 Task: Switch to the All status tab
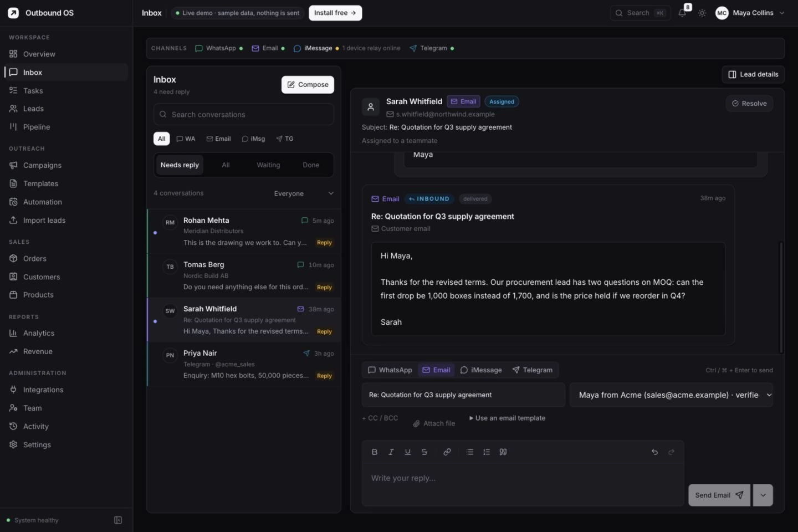tap(226, 165)
